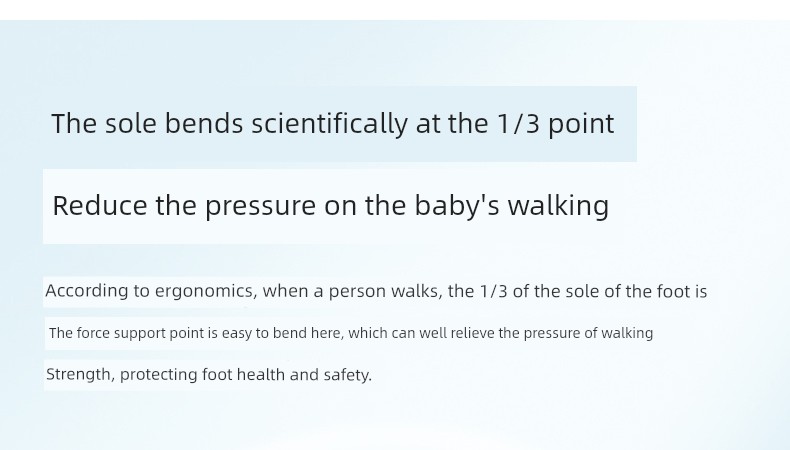Click the line starting 'According to ergonomics'

(376, 291)
